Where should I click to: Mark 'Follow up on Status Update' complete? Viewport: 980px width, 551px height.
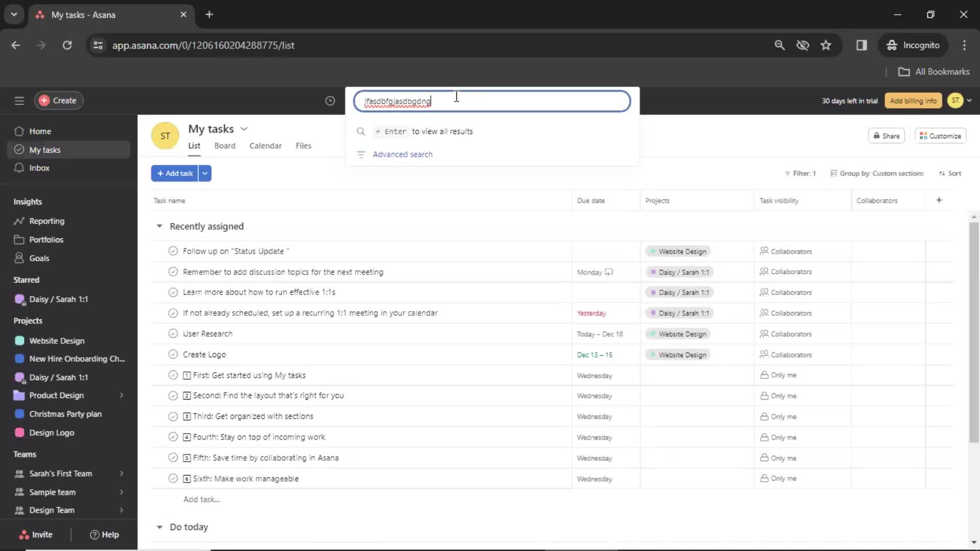tap(173, 251)
